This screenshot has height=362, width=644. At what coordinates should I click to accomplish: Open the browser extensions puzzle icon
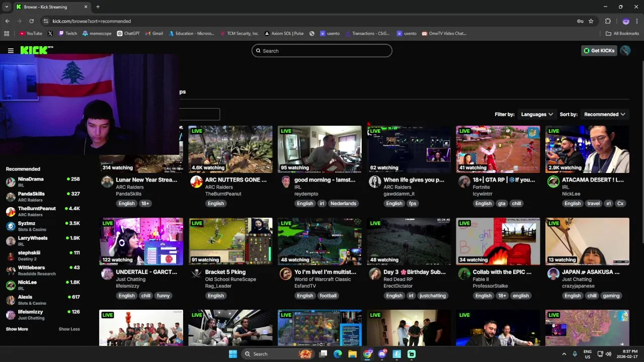pos(608,21)
